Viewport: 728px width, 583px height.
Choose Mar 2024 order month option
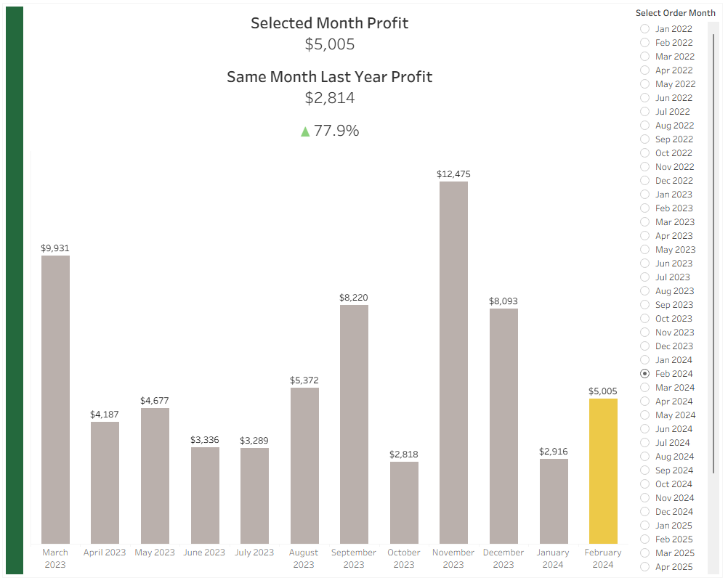[x=644, y=388]
